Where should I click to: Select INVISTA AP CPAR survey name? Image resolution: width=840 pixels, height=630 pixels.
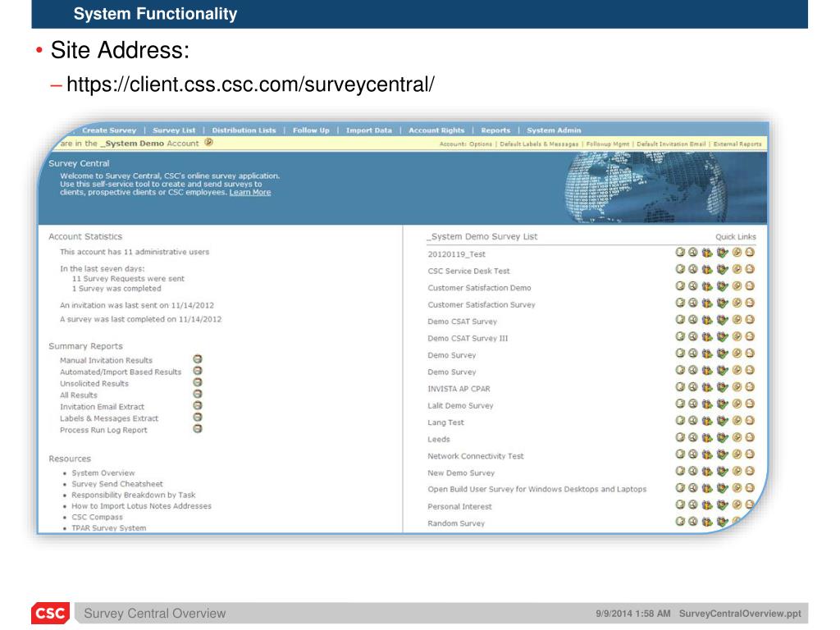(459, 389)
